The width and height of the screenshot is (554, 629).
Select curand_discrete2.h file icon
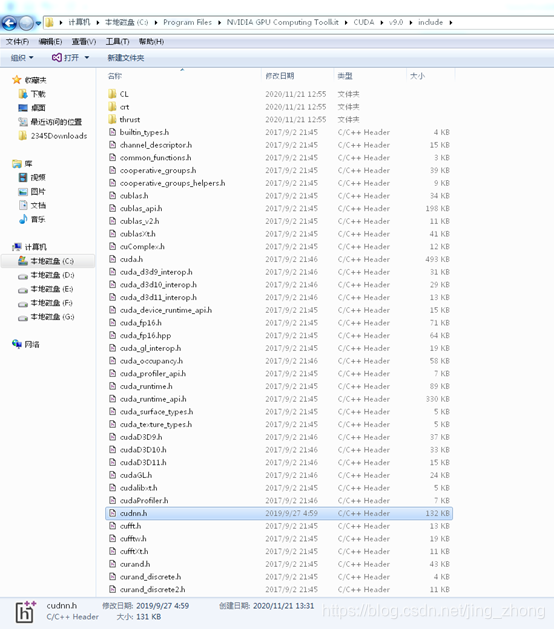113,589
